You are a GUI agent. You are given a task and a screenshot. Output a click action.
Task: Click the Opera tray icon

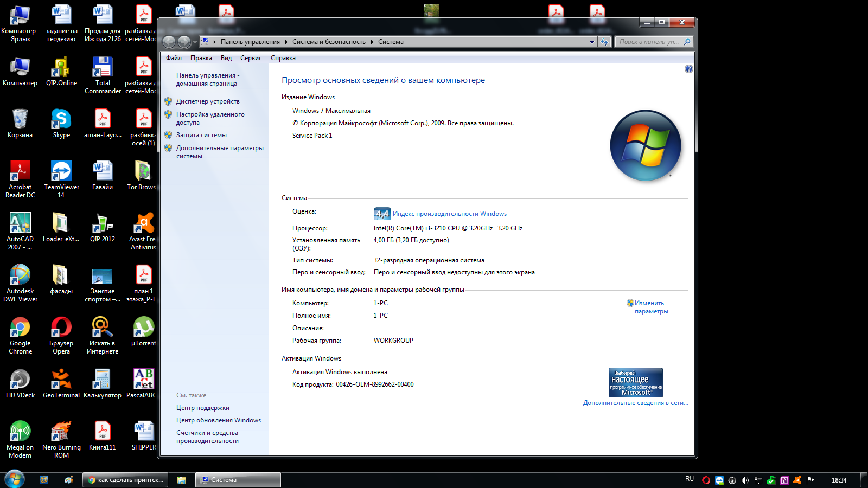(706, 480)
